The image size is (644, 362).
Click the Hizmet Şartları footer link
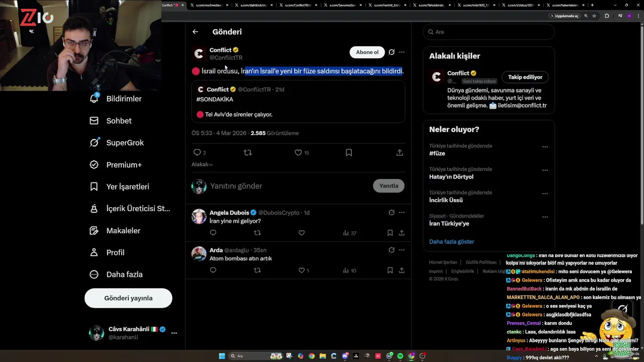tap(443, 262)
